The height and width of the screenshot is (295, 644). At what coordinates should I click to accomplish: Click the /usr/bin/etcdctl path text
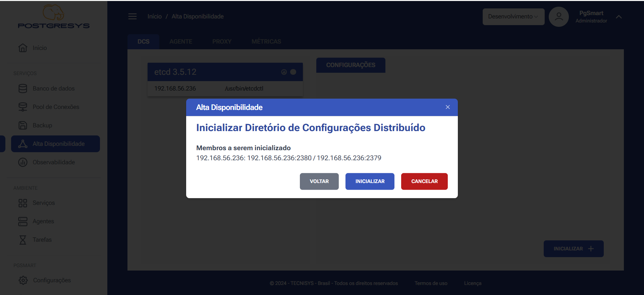coord(244,88)
